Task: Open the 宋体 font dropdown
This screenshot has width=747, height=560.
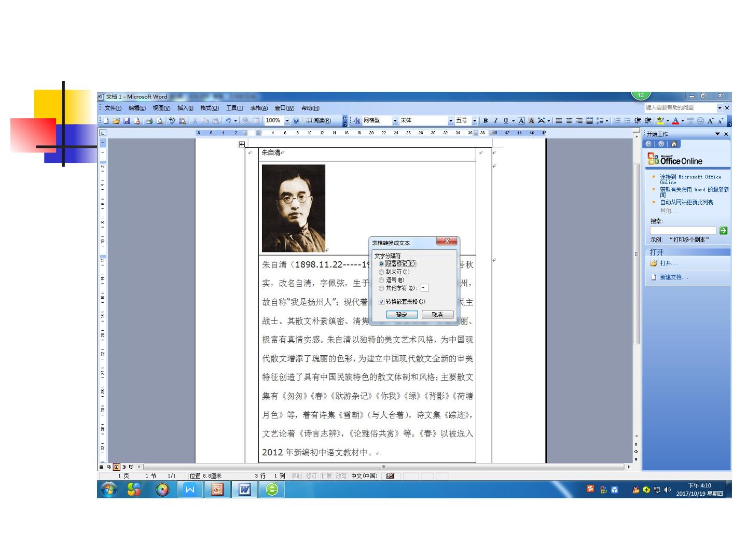Action: click(x=451, y=121)
